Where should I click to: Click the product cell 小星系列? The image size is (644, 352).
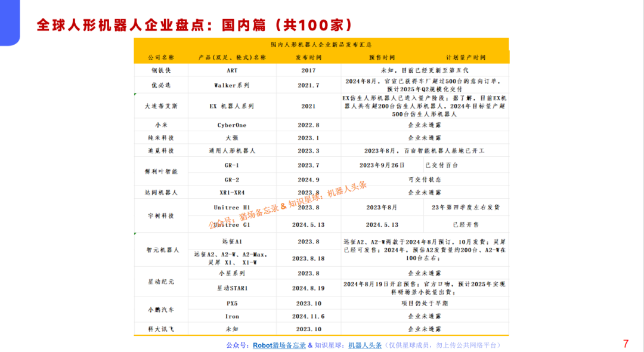pos(232,273)
